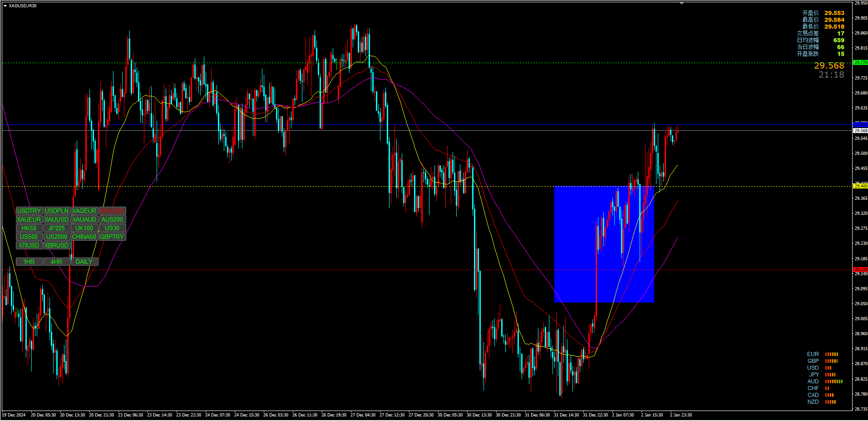Switch chart to USDPLN symbol
Screen dimensions: 868x421
[x=57, y=211]
